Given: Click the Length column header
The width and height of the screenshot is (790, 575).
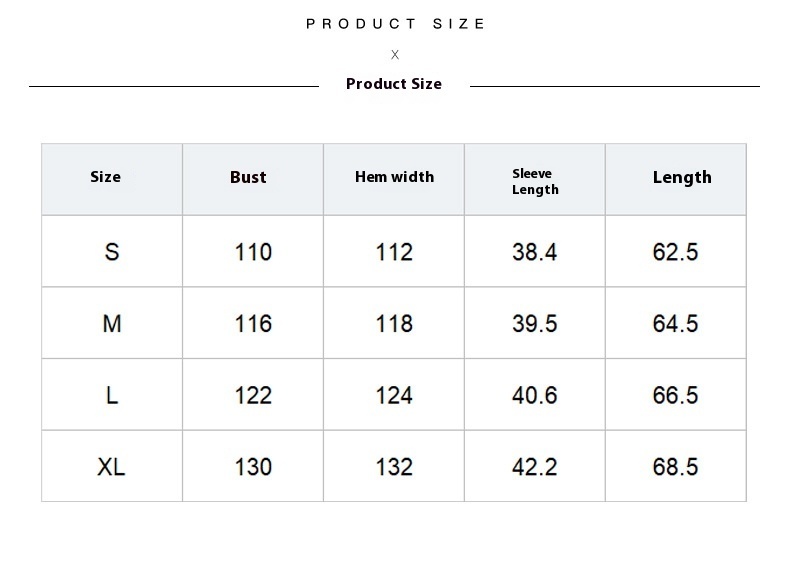Looking at the screenshot, I should point(682,177).
